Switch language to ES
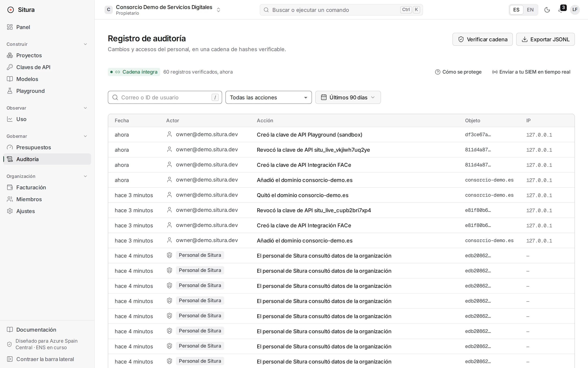Viewport: 588px width, 368px height. (x=516, y=10)
